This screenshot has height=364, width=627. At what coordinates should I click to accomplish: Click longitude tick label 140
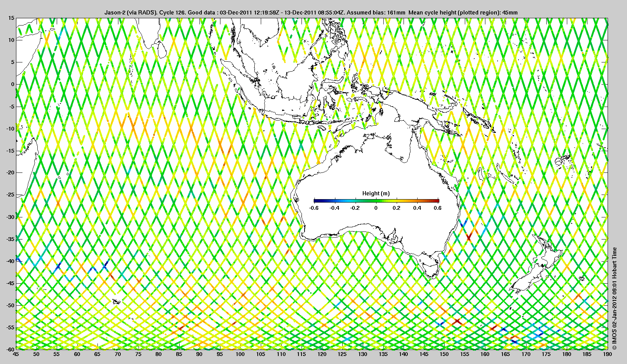pos(404,354)
